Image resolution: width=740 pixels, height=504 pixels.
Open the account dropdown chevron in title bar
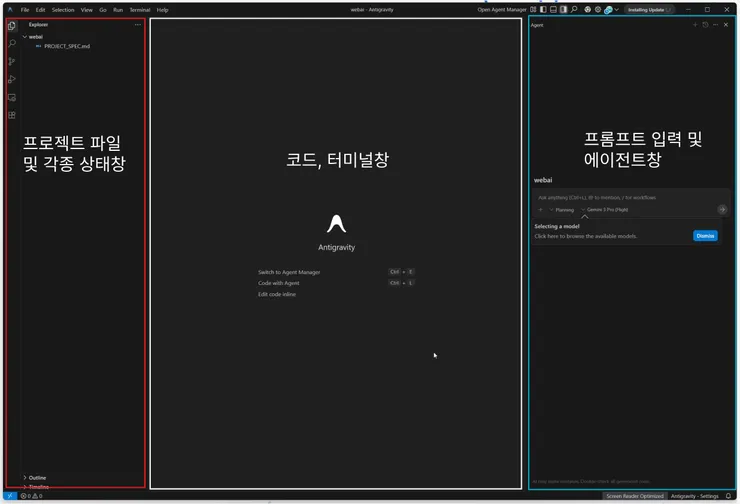(x=616, y=9)
